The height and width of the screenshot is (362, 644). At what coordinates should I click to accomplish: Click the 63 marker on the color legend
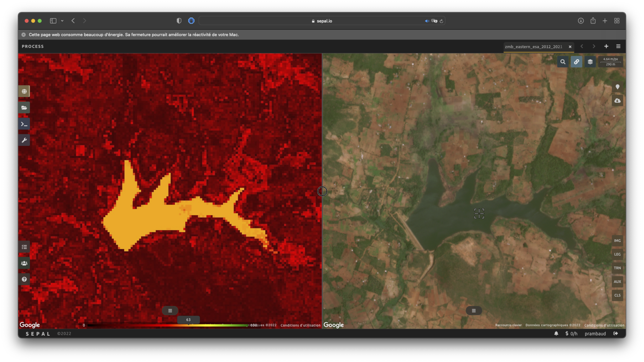click(x=188, y=320)
